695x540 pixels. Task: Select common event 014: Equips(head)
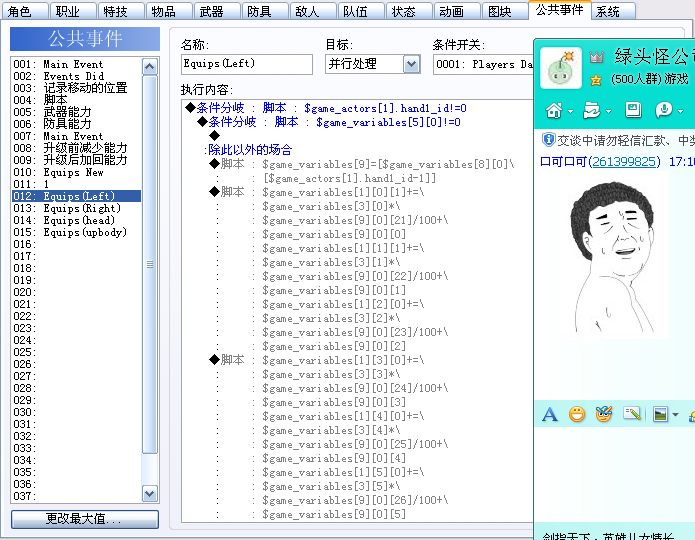click(76, 220)
